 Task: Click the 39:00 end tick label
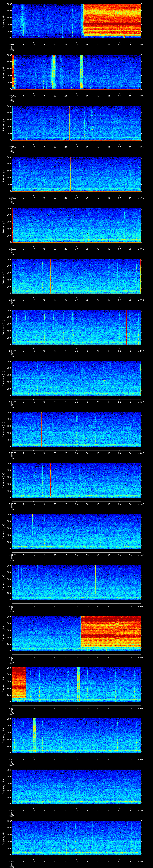[141, 402]
